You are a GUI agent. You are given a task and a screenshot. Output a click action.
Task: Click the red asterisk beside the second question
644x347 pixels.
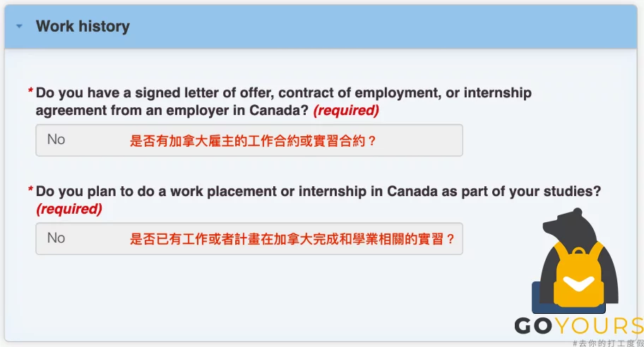(30, 189)
